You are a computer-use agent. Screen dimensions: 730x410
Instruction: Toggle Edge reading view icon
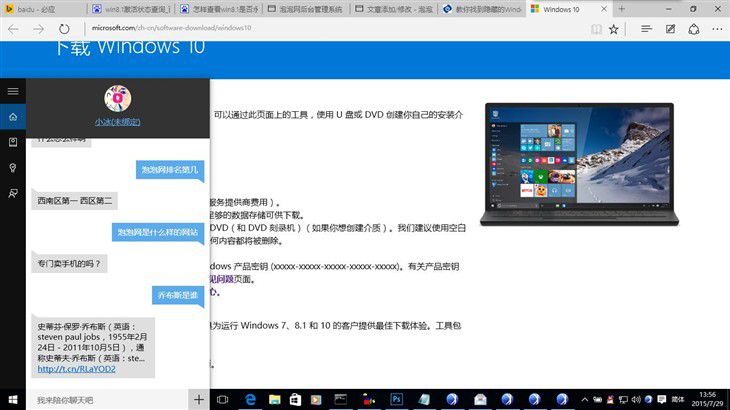click(x=596, y=29)
